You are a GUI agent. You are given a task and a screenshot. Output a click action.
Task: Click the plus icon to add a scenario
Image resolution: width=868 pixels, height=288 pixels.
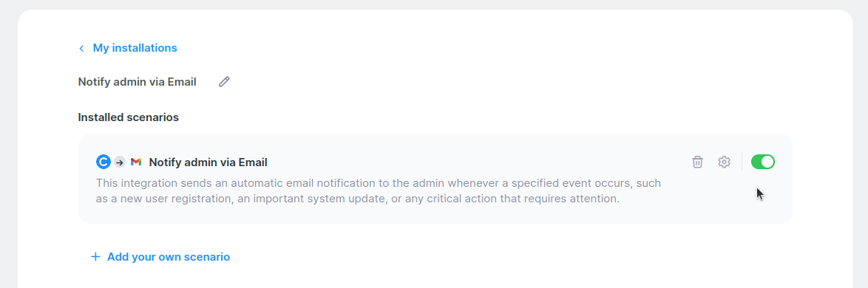tap(96, 256)
